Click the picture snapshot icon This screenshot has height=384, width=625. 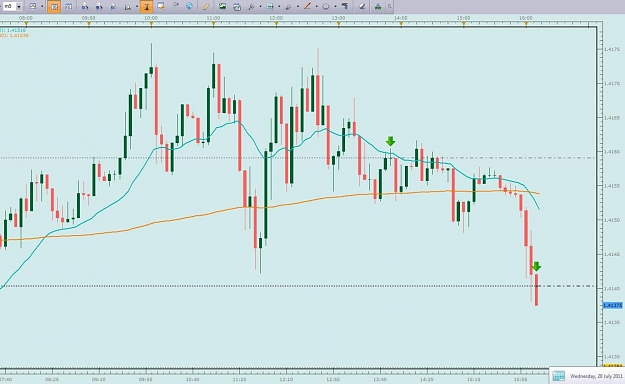222,6
